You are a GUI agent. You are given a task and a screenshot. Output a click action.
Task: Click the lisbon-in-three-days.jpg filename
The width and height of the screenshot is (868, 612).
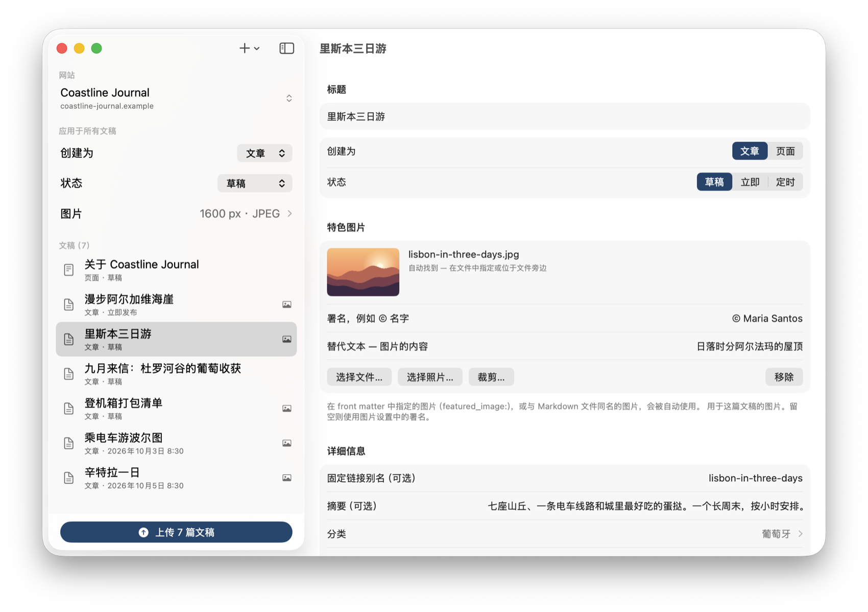tap(464, 254)
